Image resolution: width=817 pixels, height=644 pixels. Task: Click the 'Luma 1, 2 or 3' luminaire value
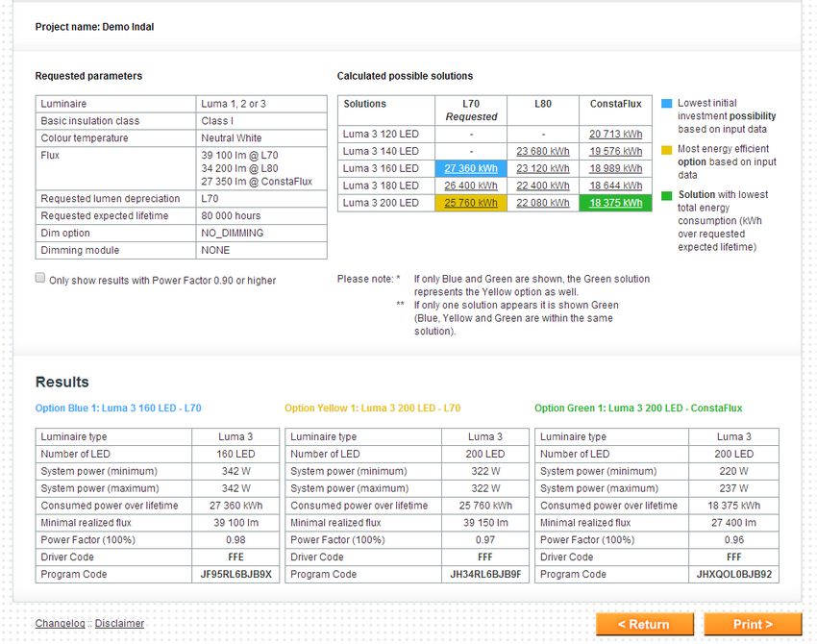(234, 104)
